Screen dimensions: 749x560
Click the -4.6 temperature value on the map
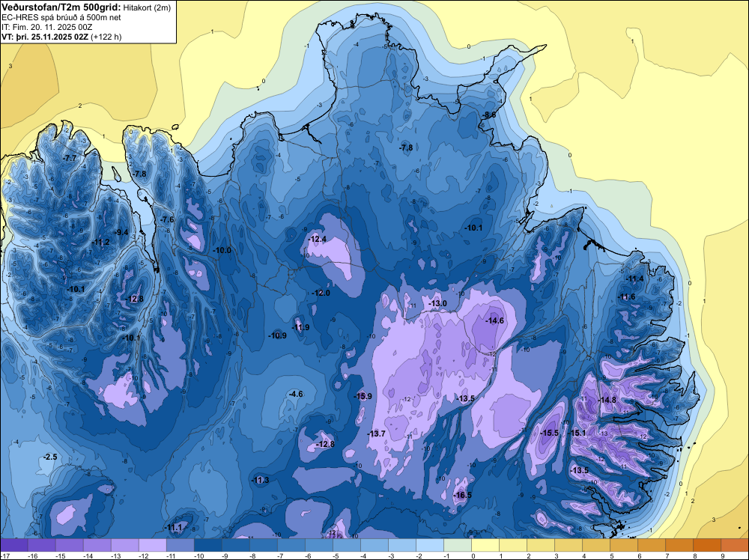point(296,394)
